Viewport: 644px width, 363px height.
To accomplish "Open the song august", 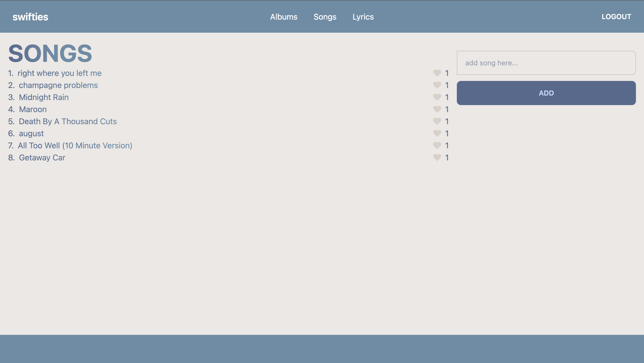I will [x=31, y=133].
